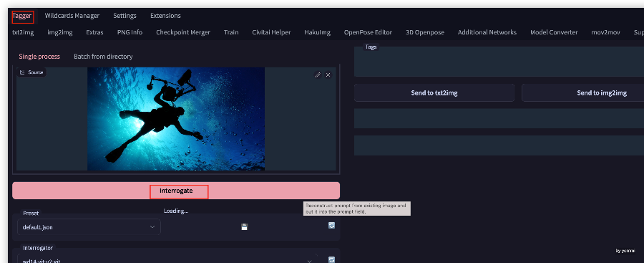Click the diver source image preview
Image resolution: width=644 pixels, height=263 pixels.
(x=176, y=119)
